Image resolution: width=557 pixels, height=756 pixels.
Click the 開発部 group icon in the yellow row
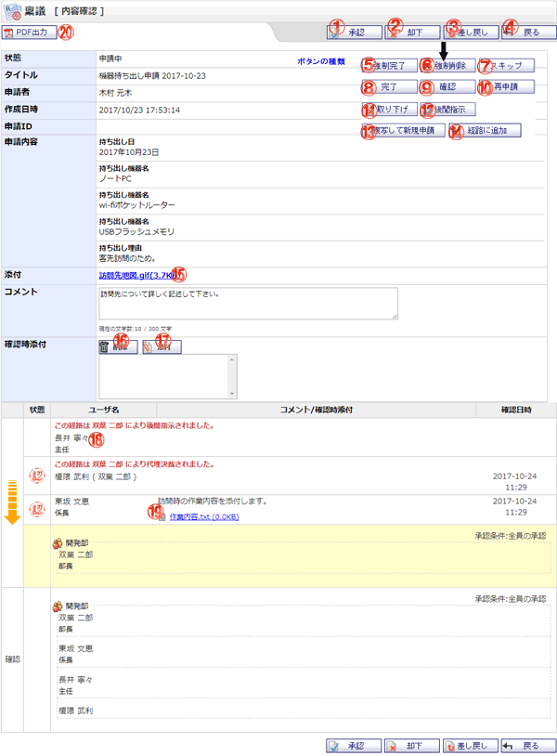(x=58, y=543)
